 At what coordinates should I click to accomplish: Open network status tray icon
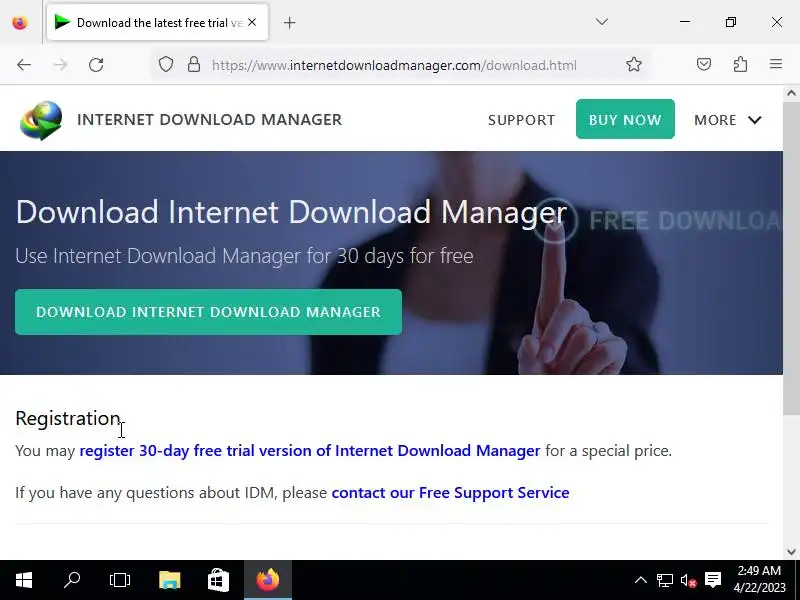[664, 580]
